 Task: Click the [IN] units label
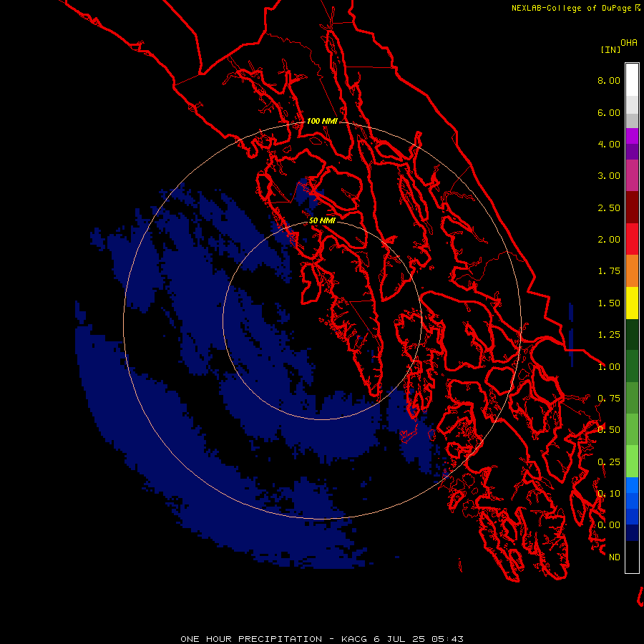pyautogui.click(x=610, y=49)
